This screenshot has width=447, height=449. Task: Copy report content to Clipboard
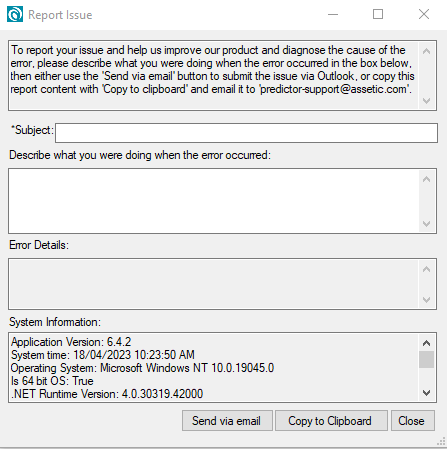pos(331,421)
